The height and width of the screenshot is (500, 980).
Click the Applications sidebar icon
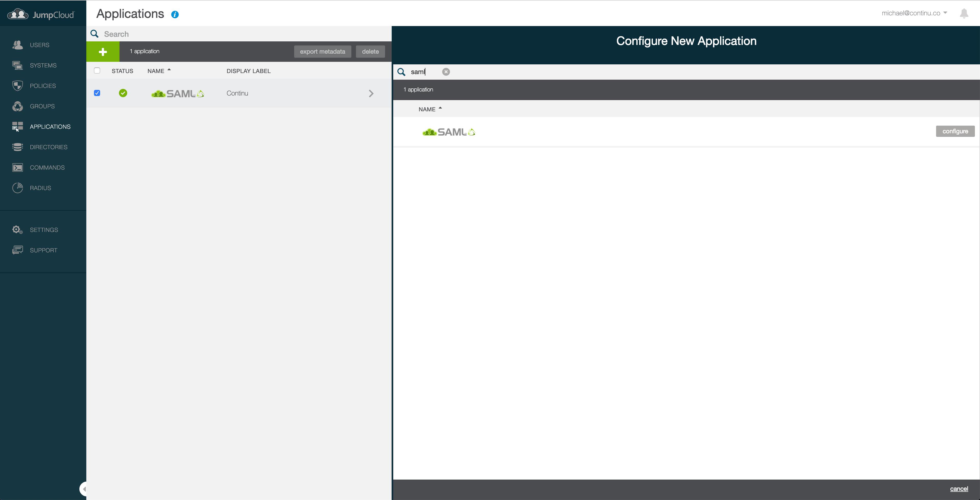(18, 127)
